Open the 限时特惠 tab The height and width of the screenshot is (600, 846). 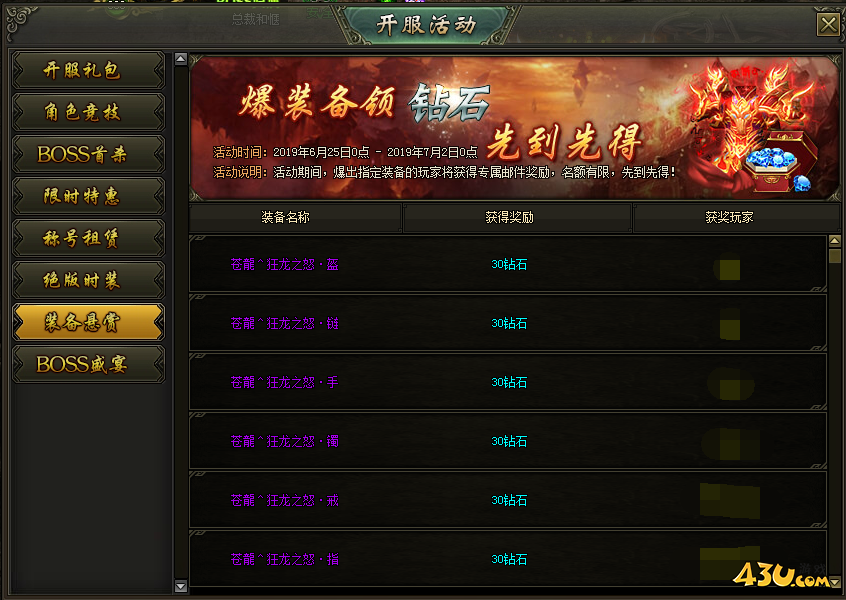(88, 196)
